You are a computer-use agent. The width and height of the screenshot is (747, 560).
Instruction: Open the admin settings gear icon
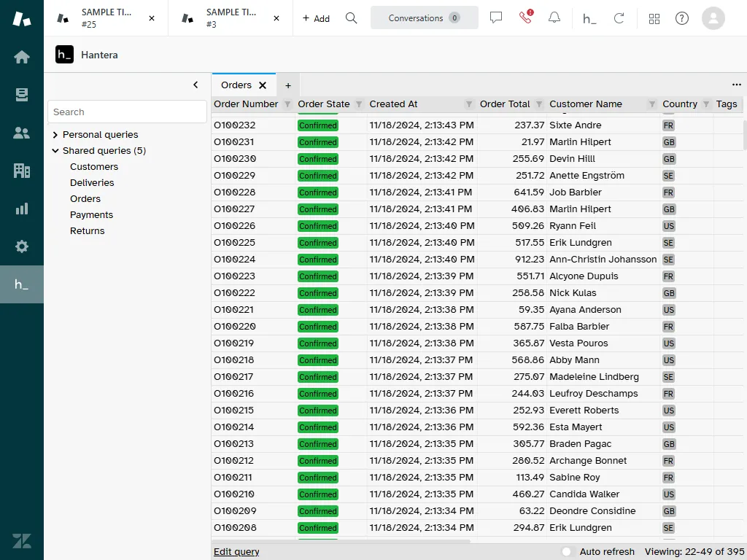(22, 246)
